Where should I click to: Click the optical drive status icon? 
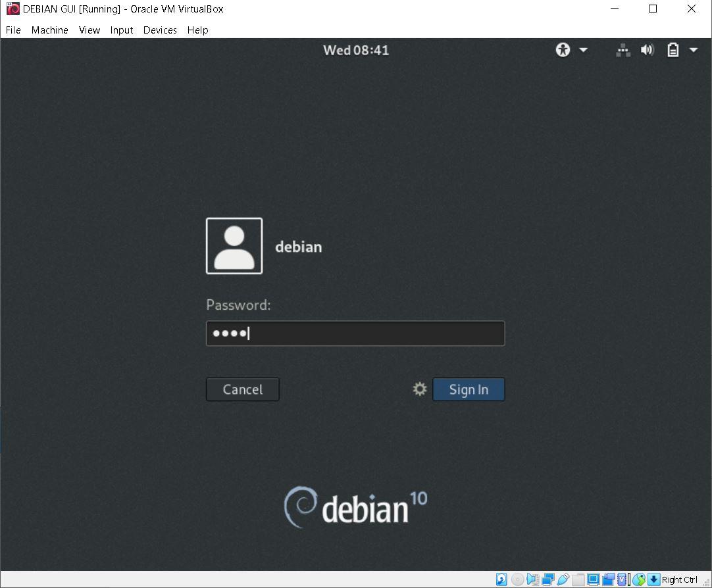pyautogui.click(x=518, y=579)
